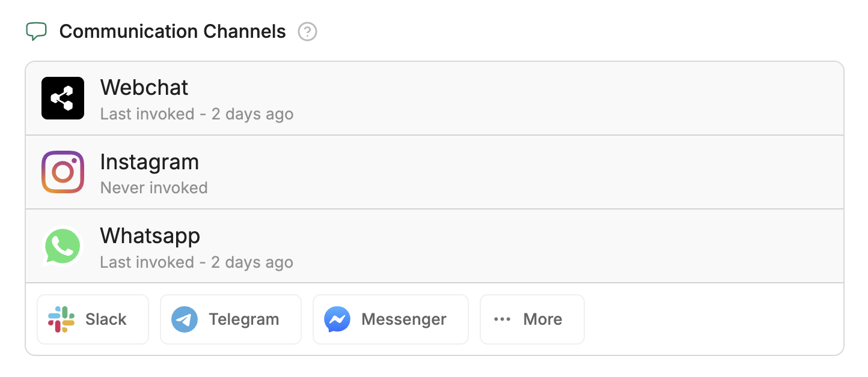Viewport: 868px width, 377px height.
Task: Click the Telegram paper plane icon
Action: click(x=185, y=319)
